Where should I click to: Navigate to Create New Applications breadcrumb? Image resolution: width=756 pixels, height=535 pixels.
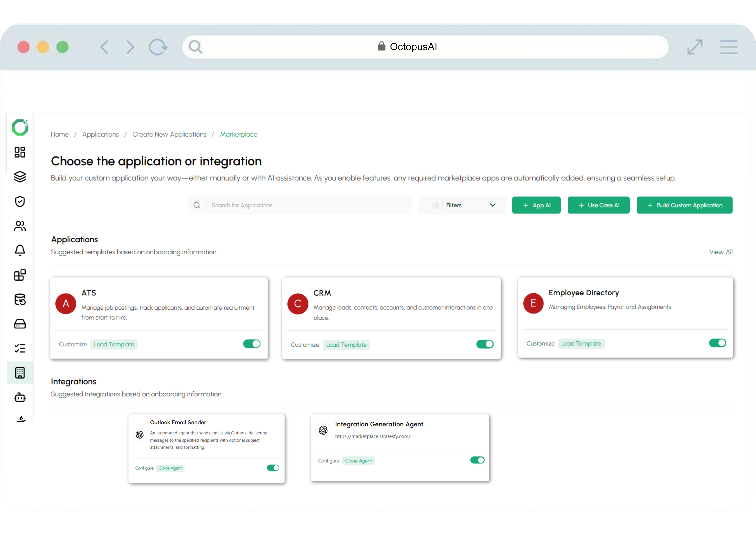tap(169, 134)
